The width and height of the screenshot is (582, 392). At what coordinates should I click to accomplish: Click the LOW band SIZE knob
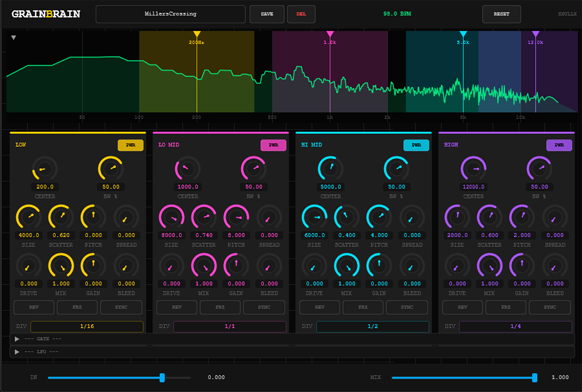tap(28, 217)
